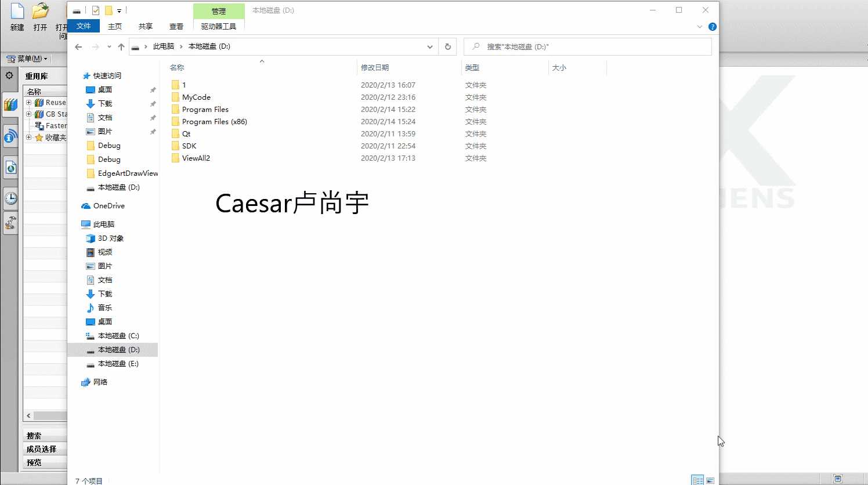Screen dimensions: 868x485
Task: Open the History clock tab icon in NX sidebar
Action: (10, 198)
